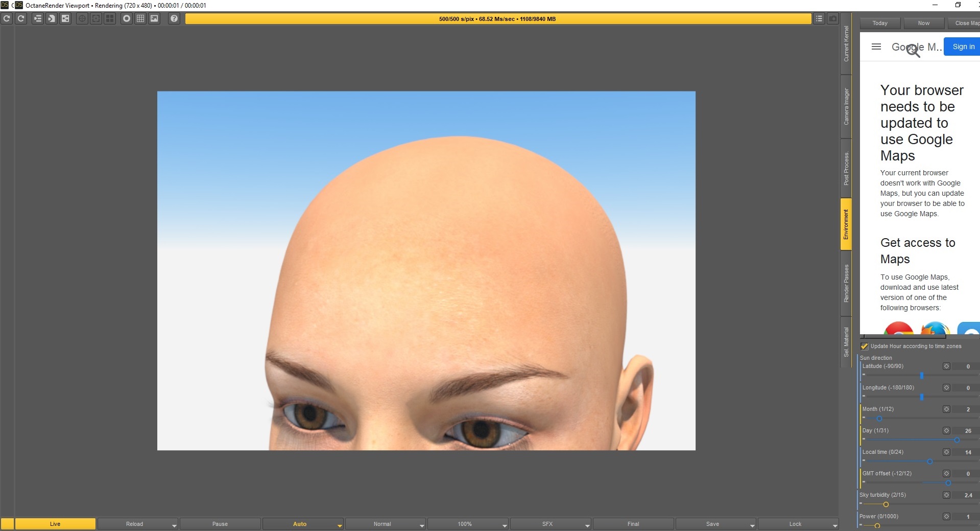This screenshot has width=980, height=531.
Task: Click the focus frame region icon
Action: [96, 18]
